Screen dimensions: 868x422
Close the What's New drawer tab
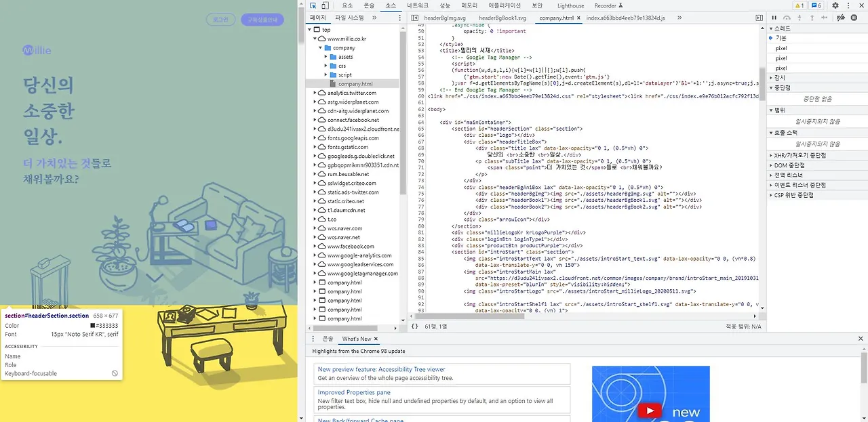(x=376, y=339)
